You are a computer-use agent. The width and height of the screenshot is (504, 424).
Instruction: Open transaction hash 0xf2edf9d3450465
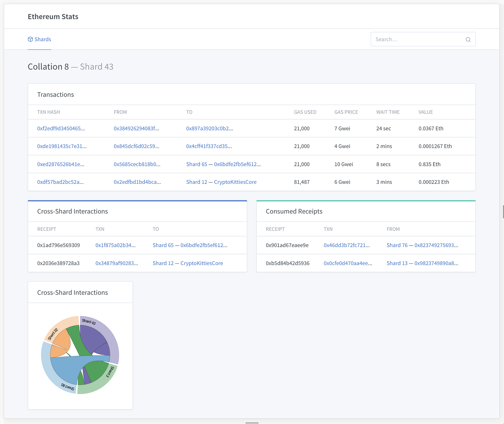tap(61, 128)
